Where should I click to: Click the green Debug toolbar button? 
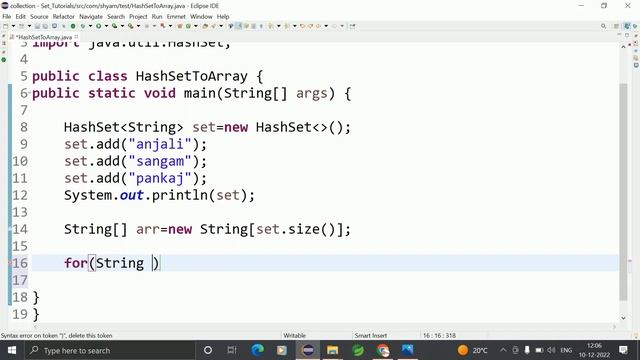click(x=83, y=26)
